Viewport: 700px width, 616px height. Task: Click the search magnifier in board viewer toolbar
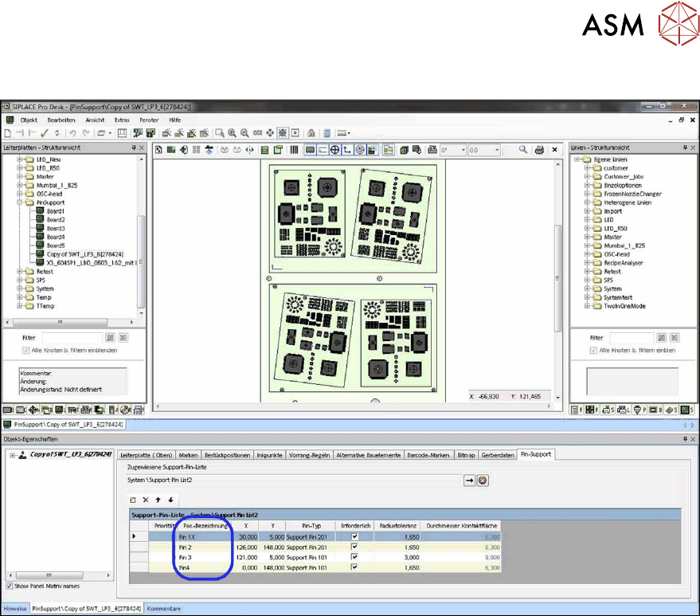522,150
